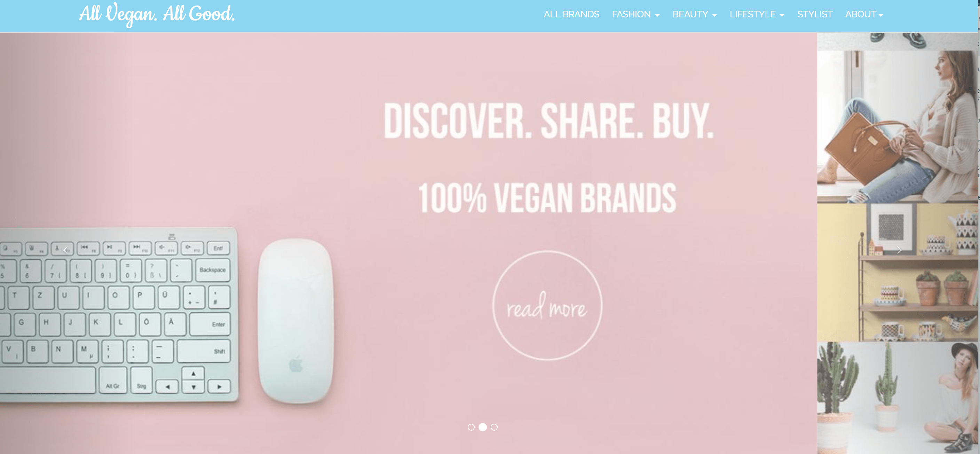The image size is (980, 454).
Task: Select the first carousel indicator dot
Action: tap(471, 427)
